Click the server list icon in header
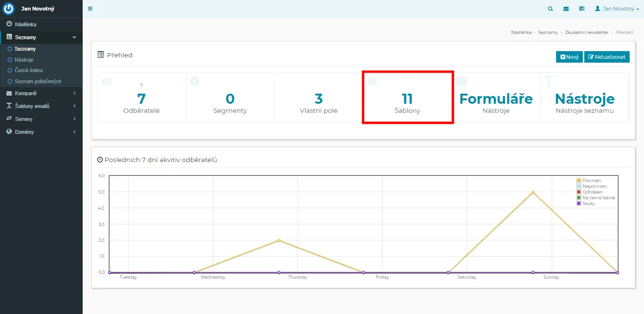This screenshot has height=314, width=644. click(x=581, y=9)
